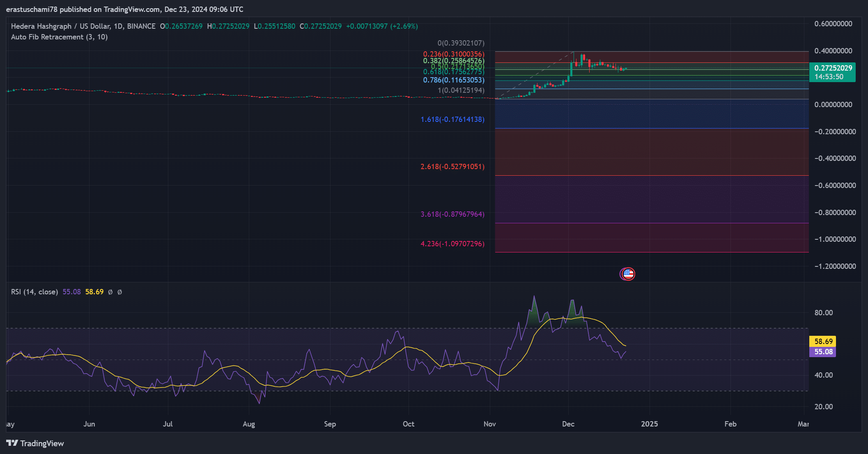Click the Dec label on time axis
This screenshot has height=454, width=868.
click(x=568, y=424)
